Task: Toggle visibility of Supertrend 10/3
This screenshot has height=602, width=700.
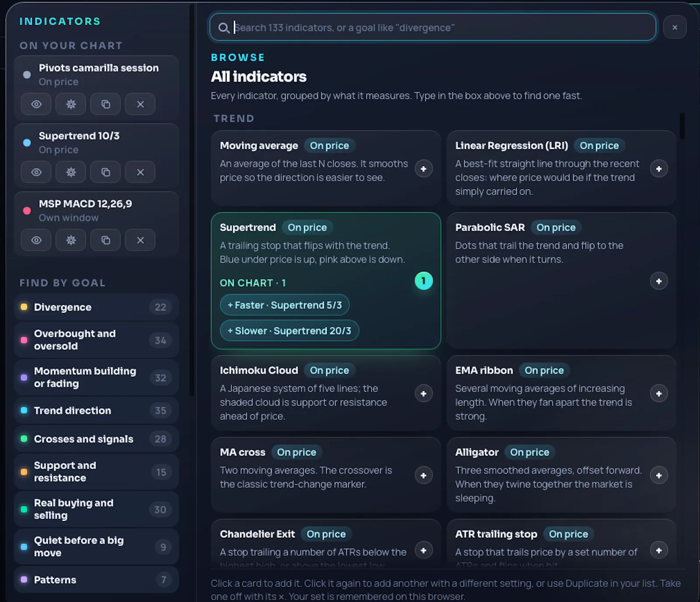Action: (x=36, y=172)
